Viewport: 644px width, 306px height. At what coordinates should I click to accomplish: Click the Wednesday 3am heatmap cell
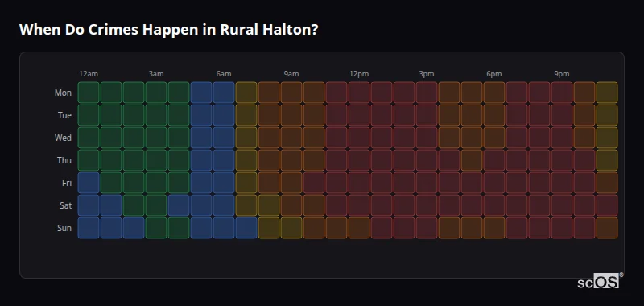pos(156,138)
